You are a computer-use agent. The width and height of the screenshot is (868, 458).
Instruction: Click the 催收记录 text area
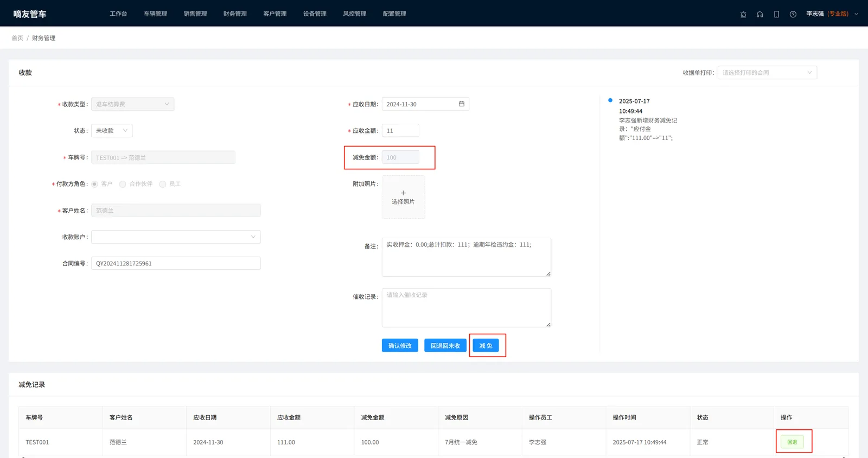[467, 308]
